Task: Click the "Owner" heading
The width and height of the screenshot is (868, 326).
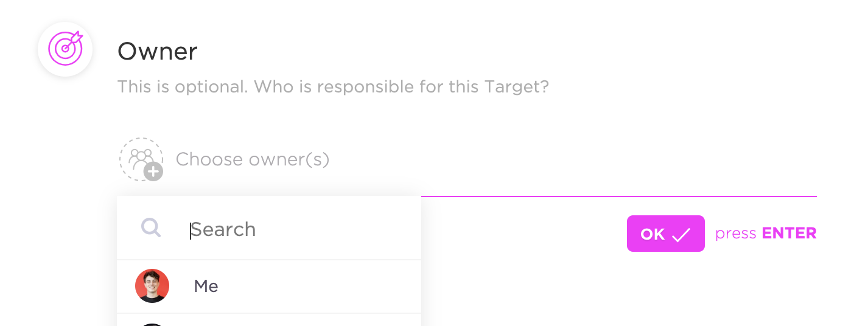Action: pos(158,52)
